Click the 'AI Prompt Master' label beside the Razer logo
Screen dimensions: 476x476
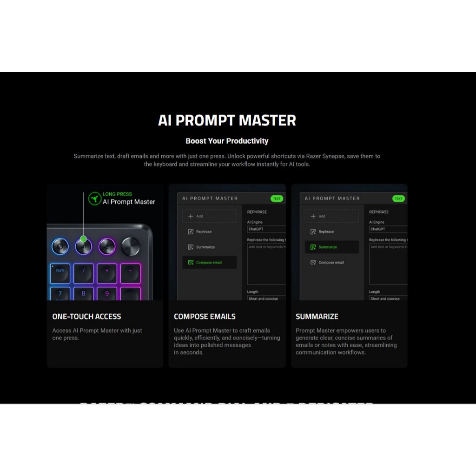(x=129, y=202)
